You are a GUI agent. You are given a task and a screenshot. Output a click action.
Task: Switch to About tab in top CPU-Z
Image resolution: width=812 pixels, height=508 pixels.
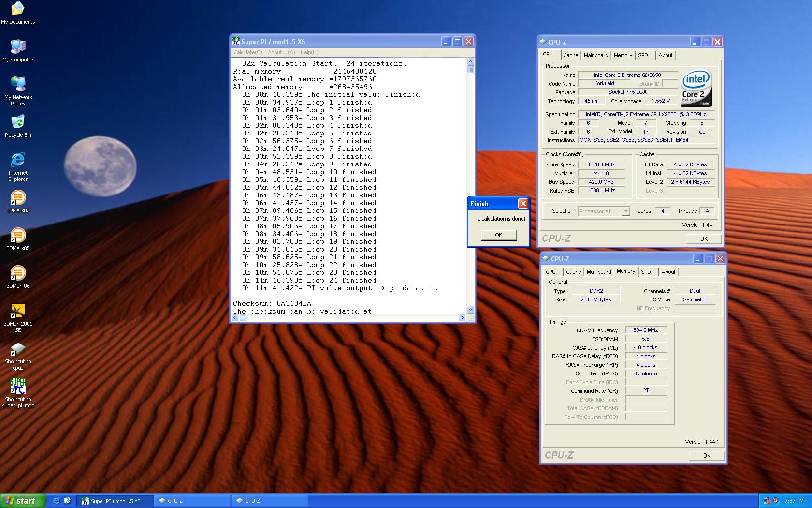tap(666, 55)
